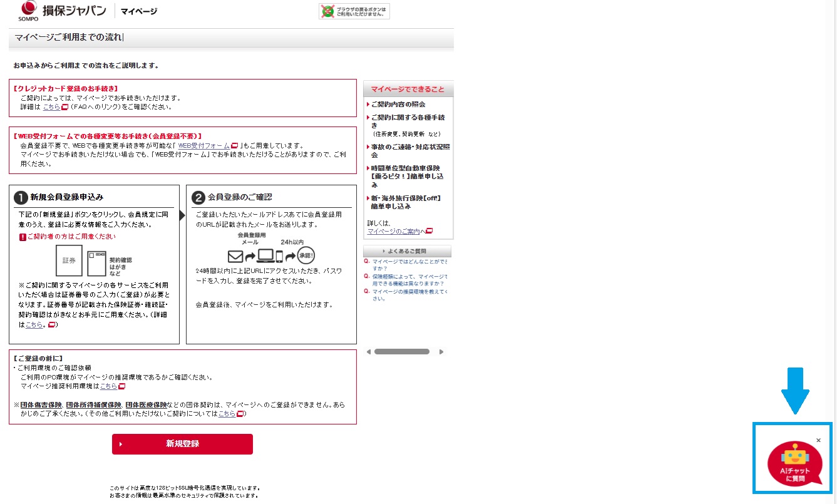Click the horizontal scrollbar thumb below FAQ
This screenshot has width=837, height=504.
[x=401, y=352]
